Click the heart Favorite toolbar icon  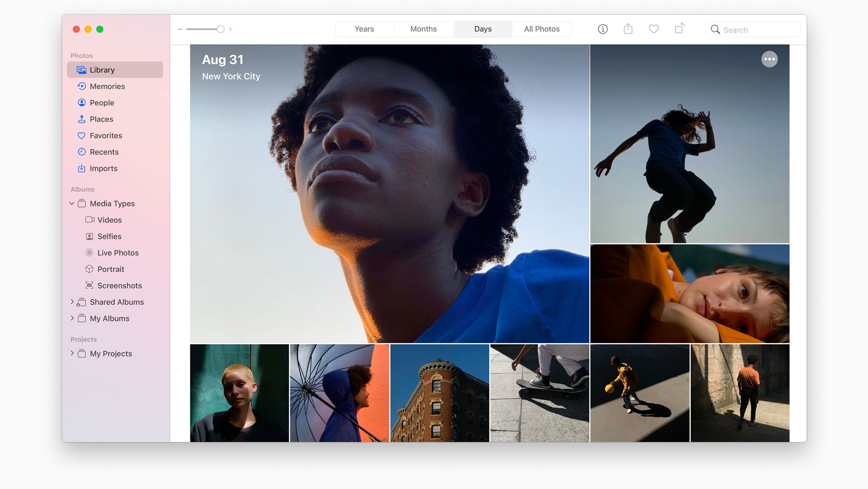coord(653,29)
